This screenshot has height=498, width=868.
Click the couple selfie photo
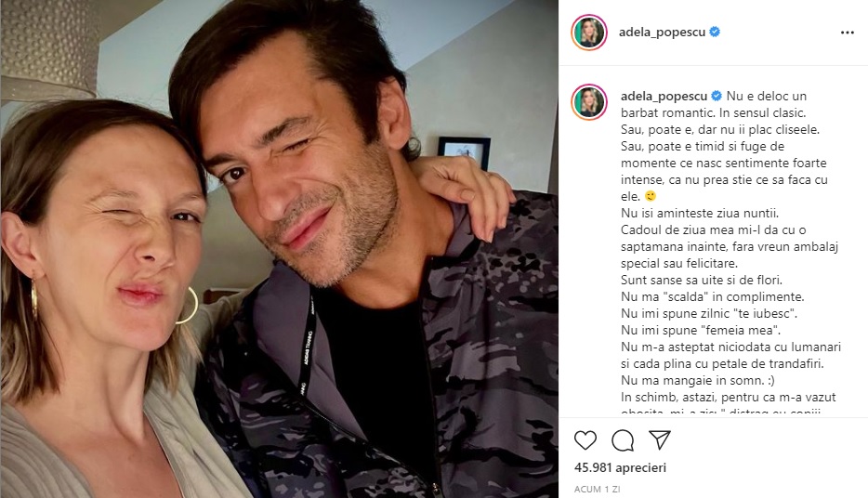coord(279,249)
